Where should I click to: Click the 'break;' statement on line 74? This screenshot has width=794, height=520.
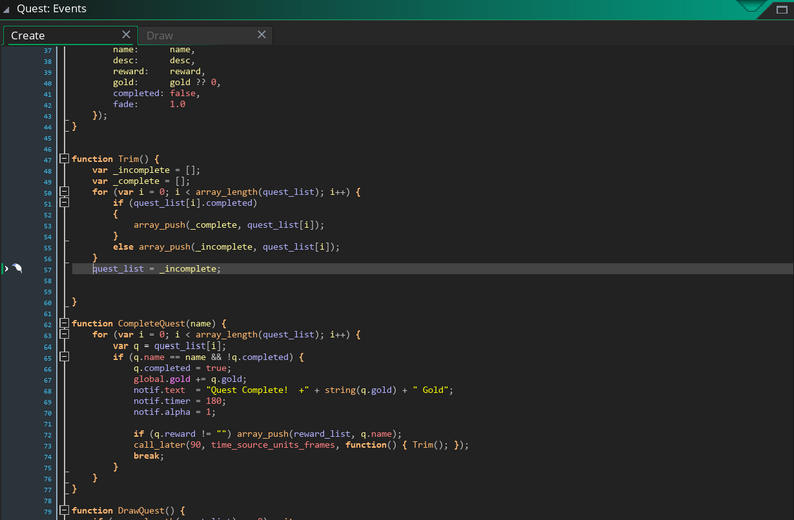pos(148,456)
